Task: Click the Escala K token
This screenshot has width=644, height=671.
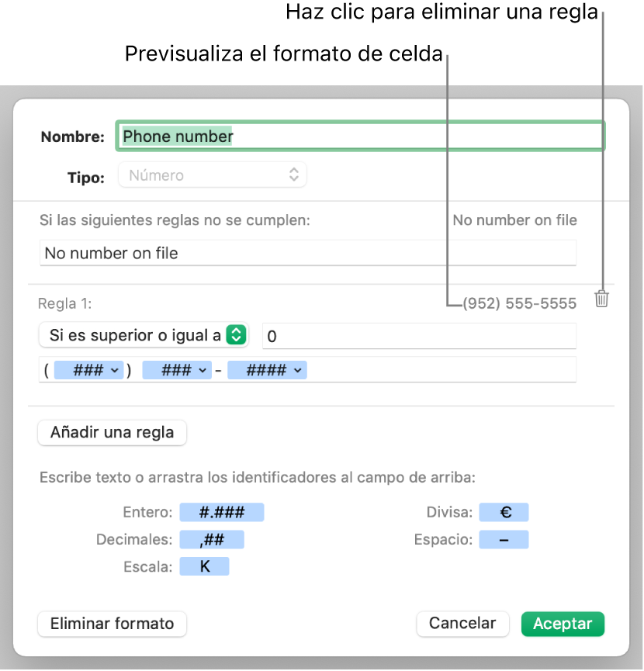Action: 205,566
